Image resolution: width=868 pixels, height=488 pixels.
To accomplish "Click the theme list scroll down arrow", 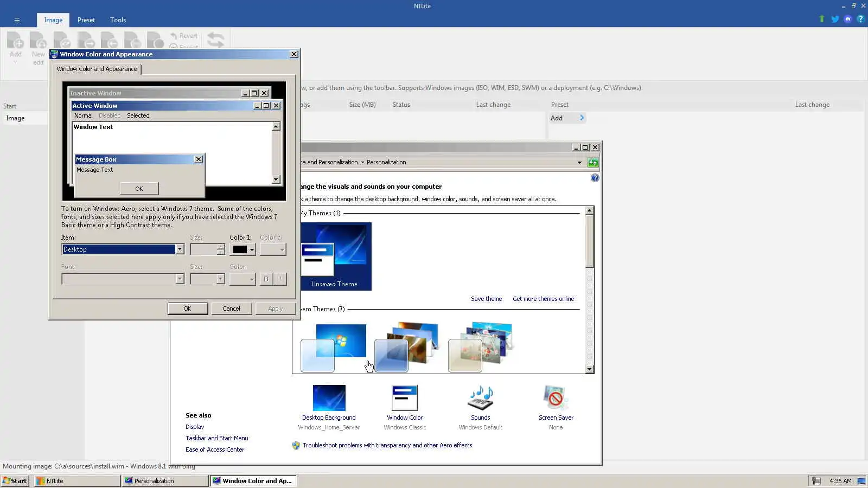I will [x=590, y=369].
